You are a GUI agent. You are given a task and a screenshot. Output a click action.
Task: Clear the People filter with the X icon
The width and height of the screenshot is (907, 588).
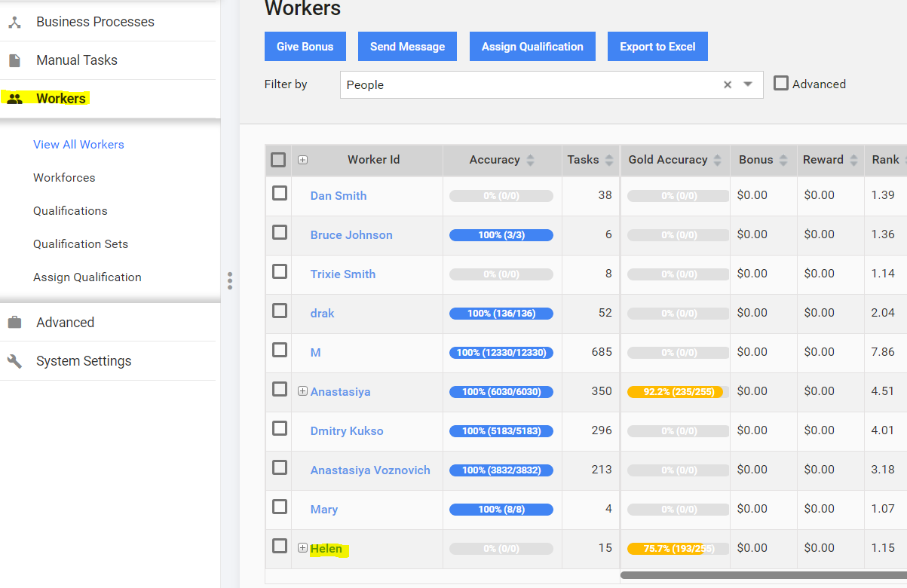coord(728,84)
